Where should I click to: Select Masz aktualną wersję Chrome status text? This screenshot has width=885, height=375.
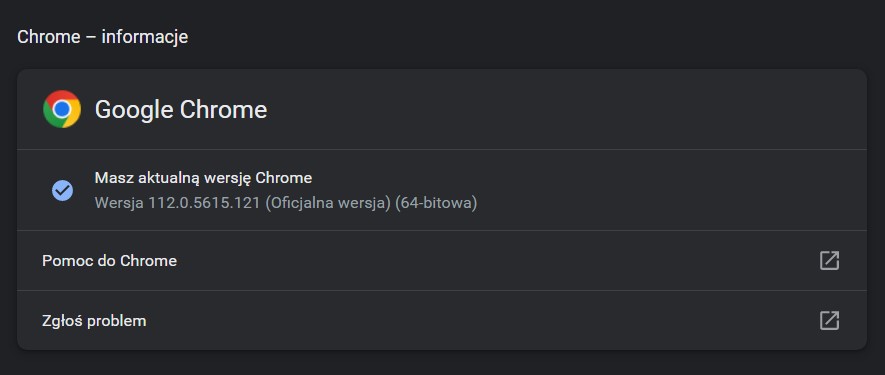coord(203,178)
